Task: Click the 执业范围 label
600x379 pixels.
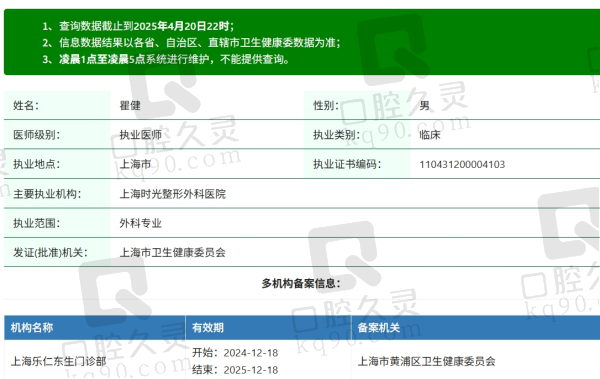Action: click(x=36, y=223)
